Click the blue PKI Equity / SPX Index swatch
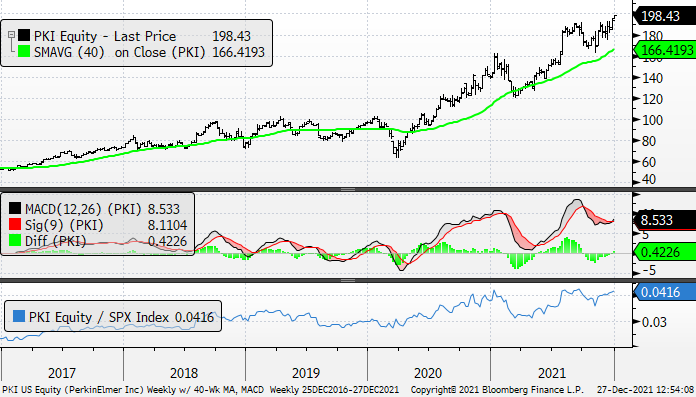 [x=19, y=316]
